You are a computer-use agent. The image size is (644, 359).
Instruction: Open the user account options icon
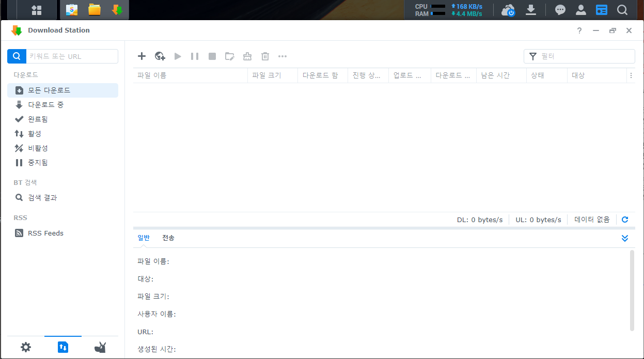click(x=581, y=10)
